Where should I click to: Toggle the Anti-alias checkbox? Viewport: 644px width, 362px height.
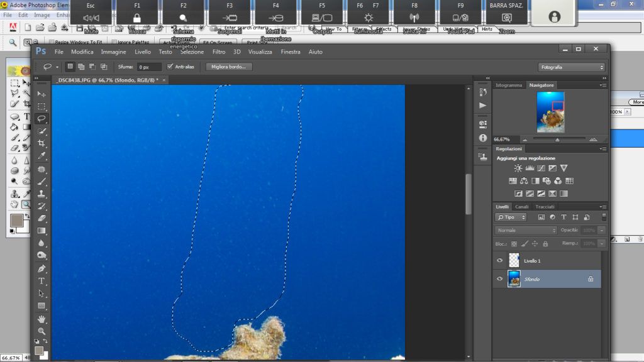coord(170,67)
